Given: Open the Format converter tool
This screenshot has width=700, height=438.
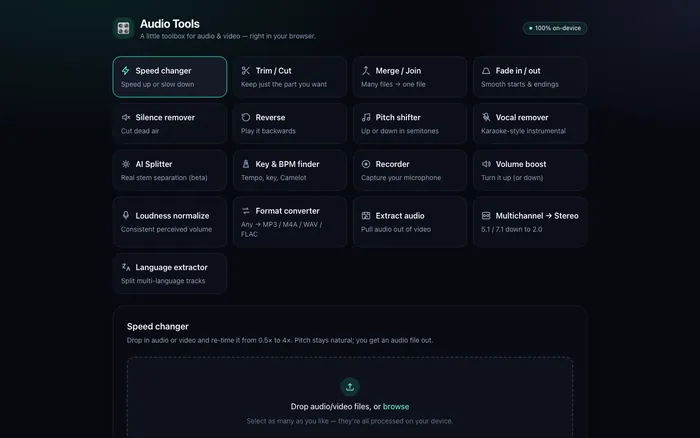Looking at the screenshot, I should 290,222.
